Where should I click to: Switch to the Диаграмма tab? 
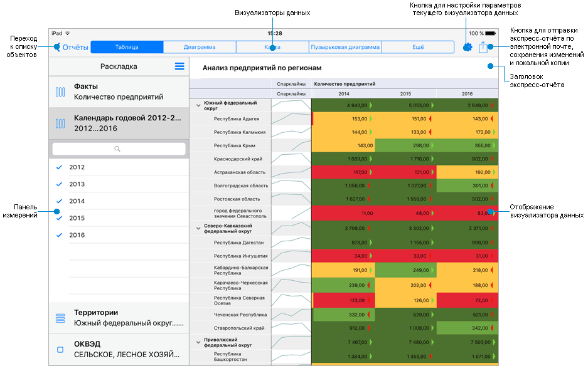pos(200,47)
